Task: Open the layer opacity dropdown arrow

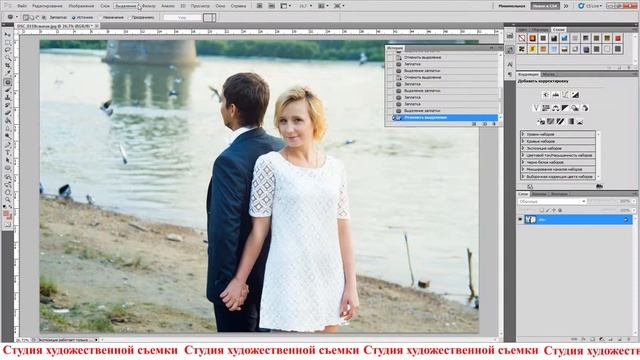Action: [x=634, y=202]
